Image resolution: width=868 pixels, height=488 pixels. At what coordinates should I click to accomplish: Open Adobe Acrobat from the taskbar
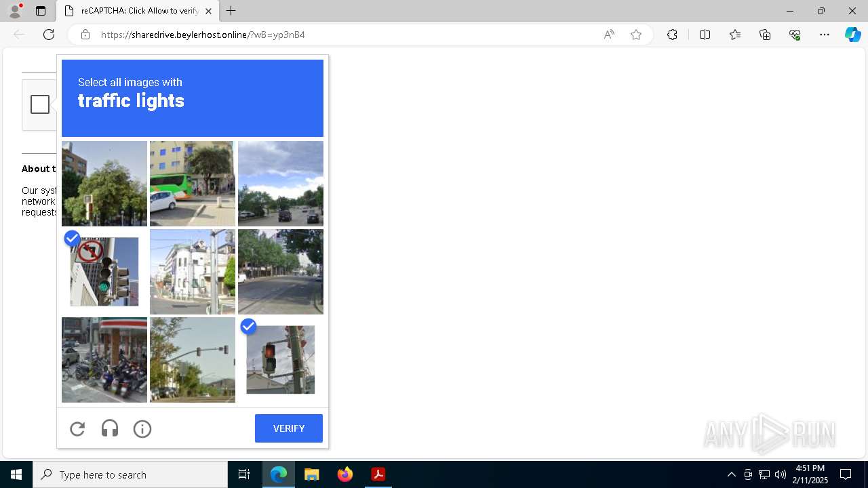[x=378, y=474]
